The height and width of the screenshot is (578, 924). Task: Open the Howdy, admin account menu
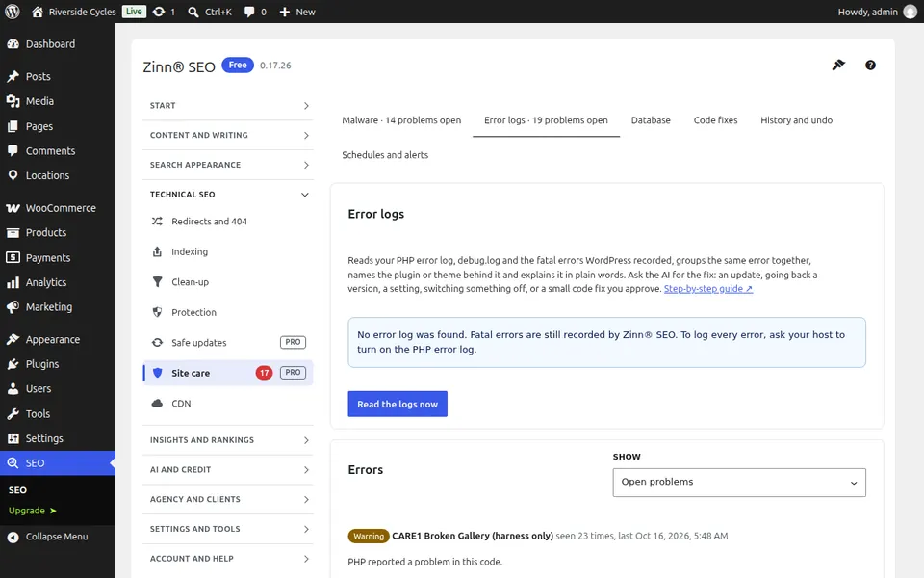pyautogui.click(x=877, y=12)
